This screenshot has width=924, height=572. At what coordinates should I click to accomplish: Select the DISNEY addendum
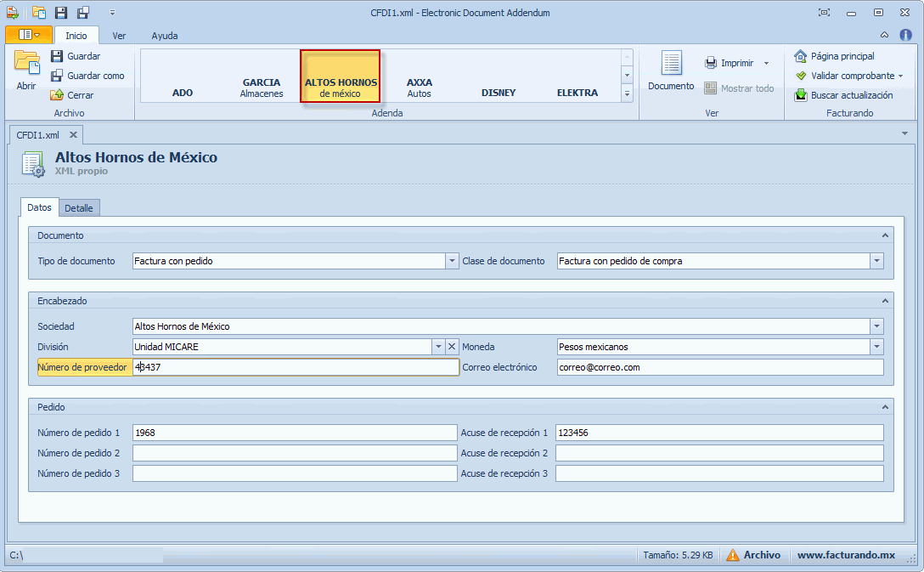click(x=498, y=76)
